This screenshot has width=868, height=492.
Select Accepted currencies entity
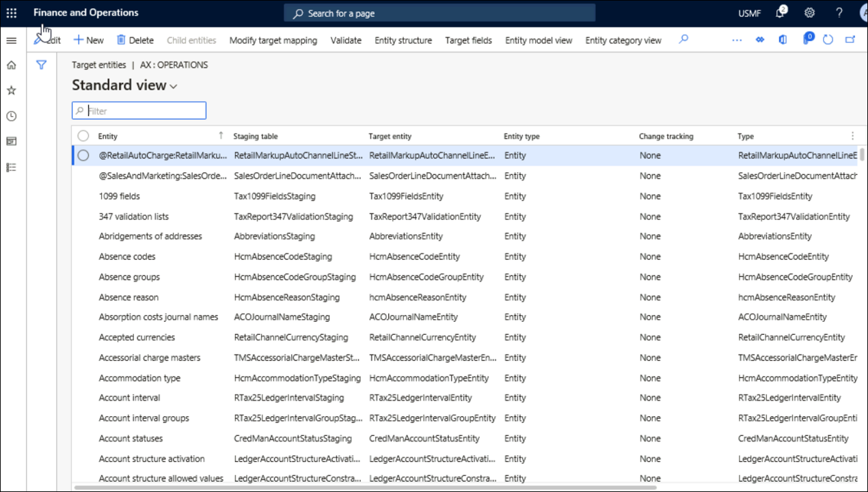[137, 338]
